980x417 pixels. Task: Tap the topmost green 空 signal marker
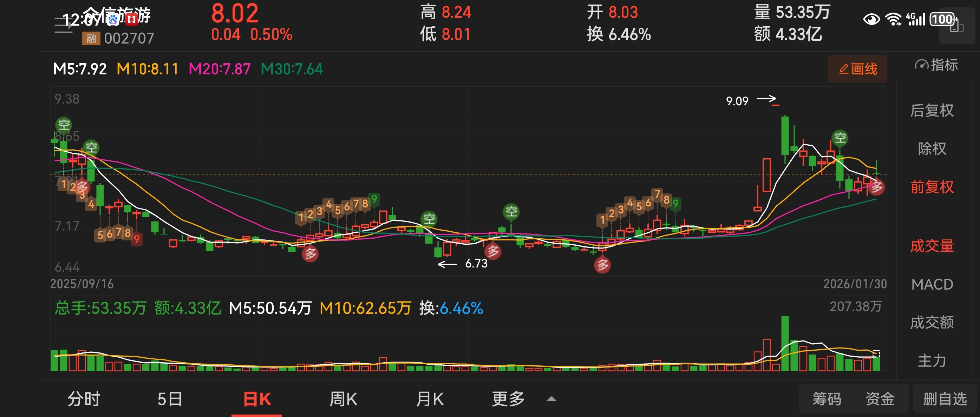[64, 124]
